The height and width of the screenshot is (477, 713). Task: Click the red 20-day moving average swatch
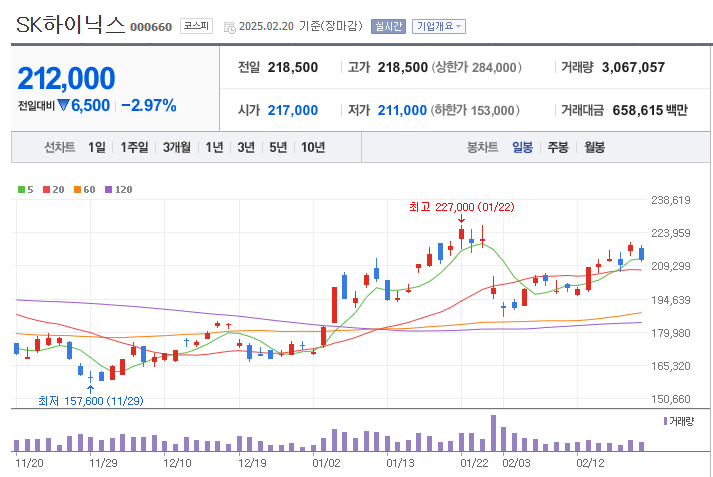click(x=46, y=190)
